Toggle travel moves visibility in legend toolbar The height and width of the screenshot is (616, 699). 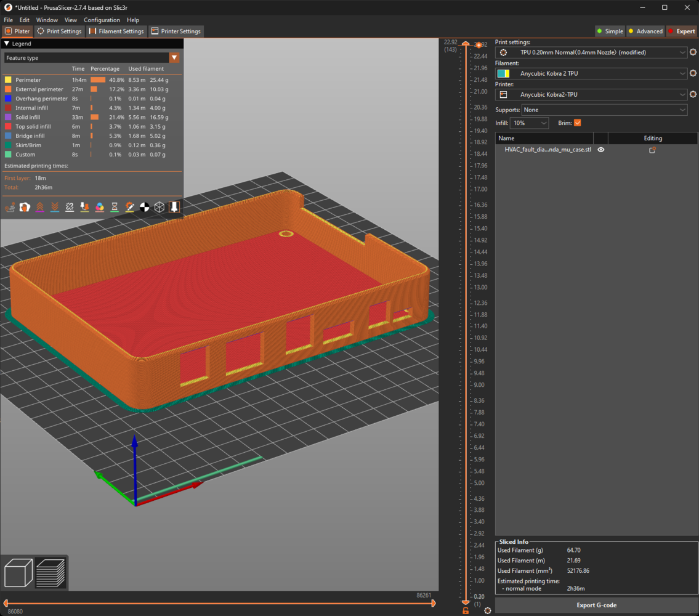[10, 207]
